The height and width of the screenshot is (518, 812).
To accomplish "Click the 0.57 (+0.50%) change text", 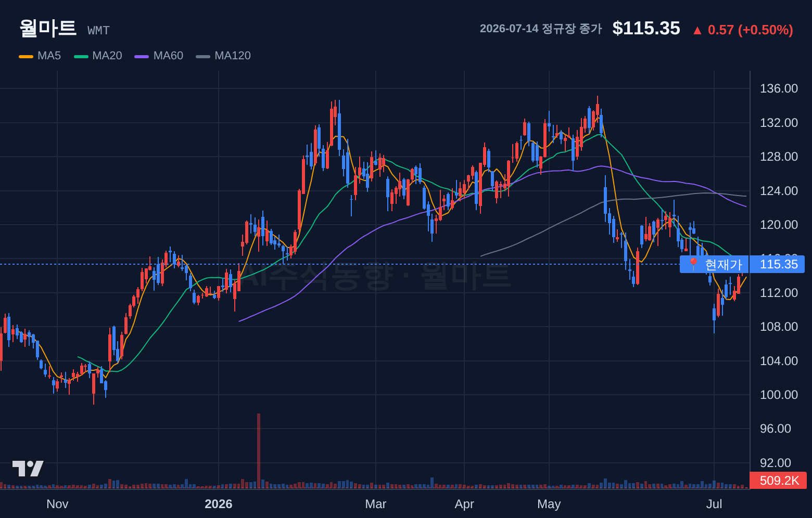I will [750, 30].
